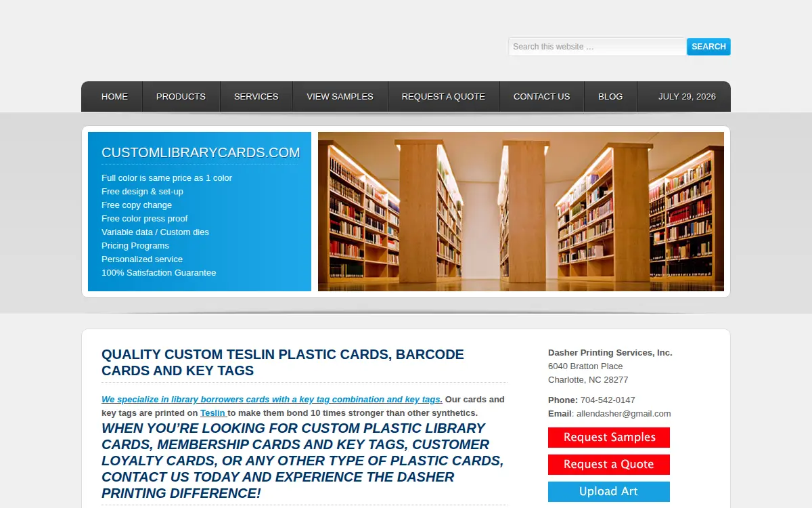The width and height of the screenshot is (812, 508).
Task: Open the Products menu
Action: tap(181, 97)
